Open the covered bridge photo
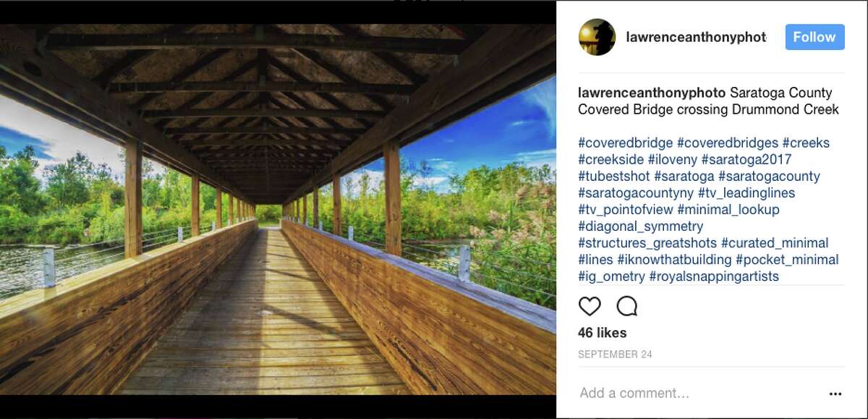This screenshot has width=868, height=419. click(278, 209)
